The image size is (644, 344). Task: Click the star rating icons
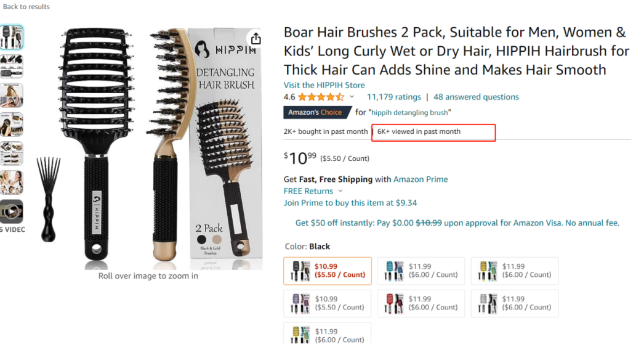pyautogui.click(x=321, y=97)
